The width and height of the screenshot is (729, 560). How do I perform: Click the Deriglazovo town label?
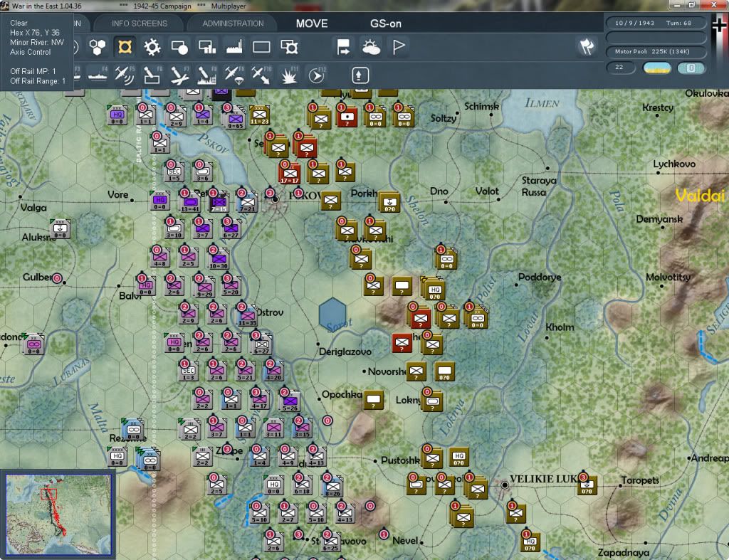pos(345,352)
